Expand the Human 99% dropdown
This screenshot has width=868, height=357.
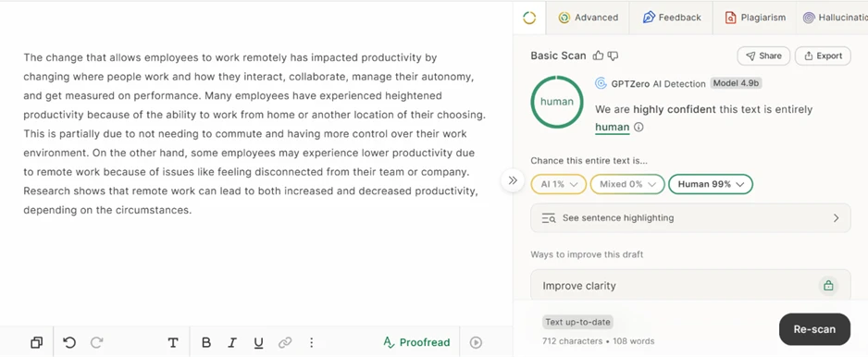(711, 184)
